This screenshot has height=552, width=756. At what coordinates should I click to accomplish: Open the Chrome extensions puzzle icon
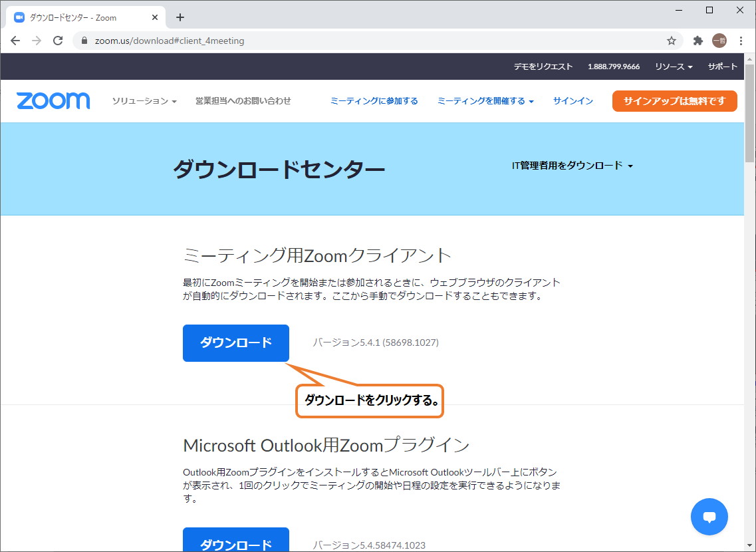point(697,41)
